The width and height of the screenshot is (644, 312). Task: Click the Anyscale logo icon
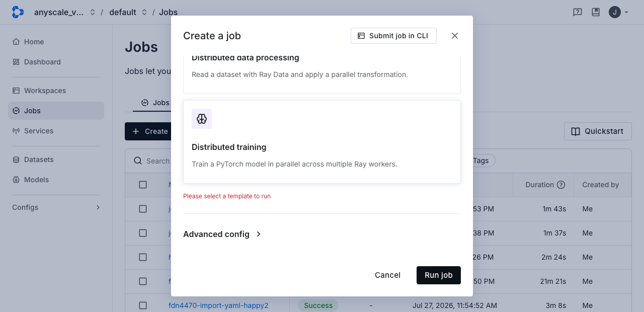[18, 12]
